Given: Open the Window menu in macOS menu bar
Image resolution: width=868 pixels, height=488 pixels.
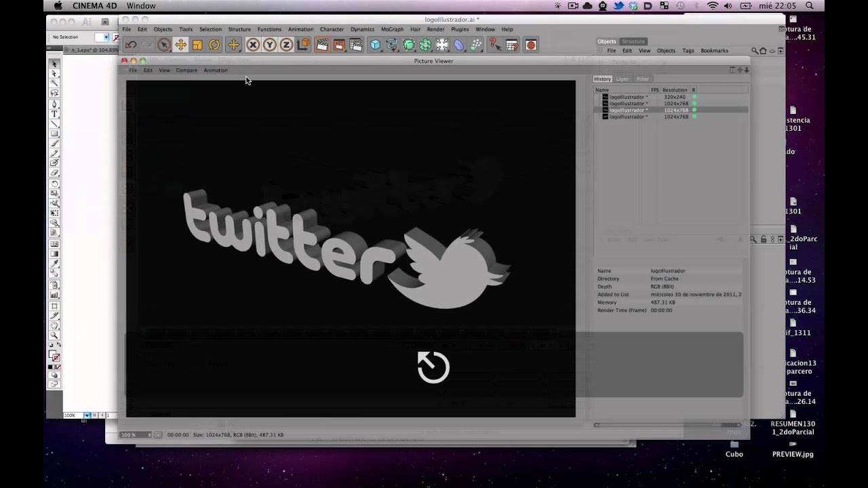Looking at the screenshot, I should 141,6.
